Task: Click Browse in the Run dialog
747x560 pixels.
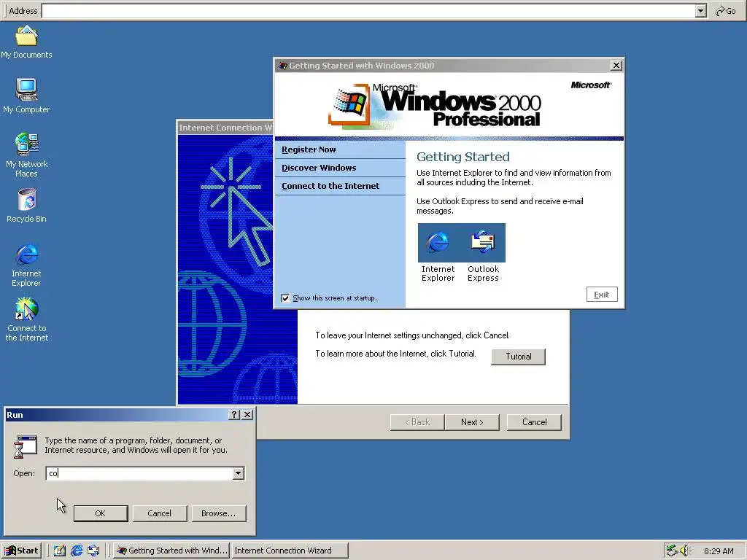Action: point(219,513)
